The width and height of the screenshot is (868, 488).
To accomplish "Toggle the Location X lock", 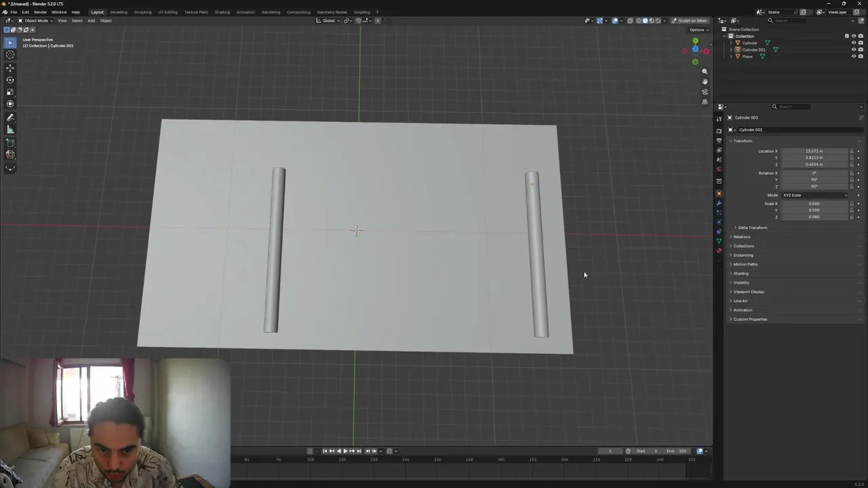I will pyautogui.click(x=852, y=151).
